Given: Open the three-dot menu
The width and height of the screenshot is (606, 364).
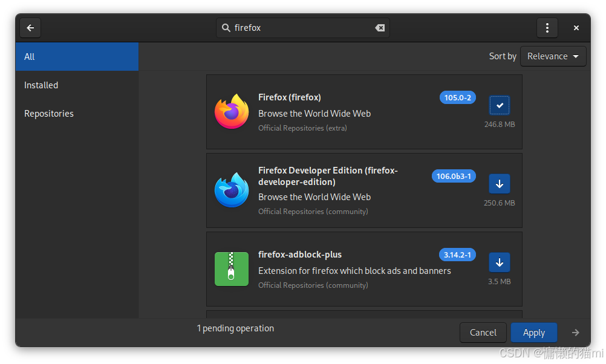Looking at the screenshot, I should point(547,28).
